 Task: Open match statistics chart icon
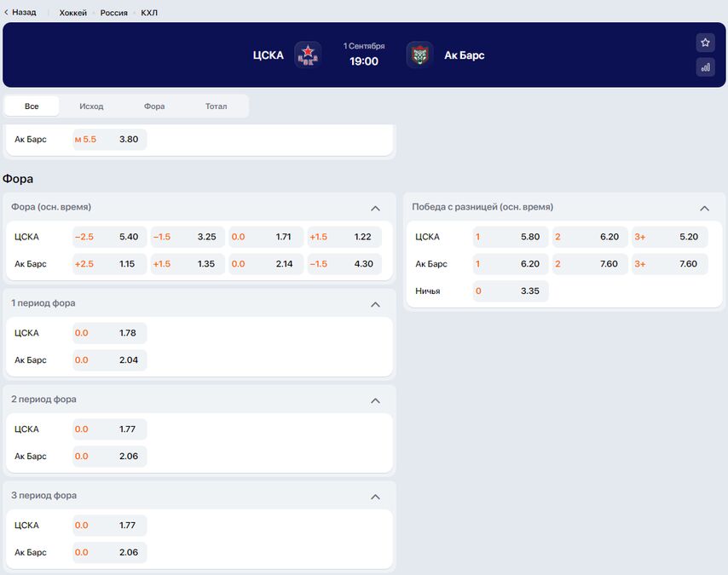click(705, 67)
